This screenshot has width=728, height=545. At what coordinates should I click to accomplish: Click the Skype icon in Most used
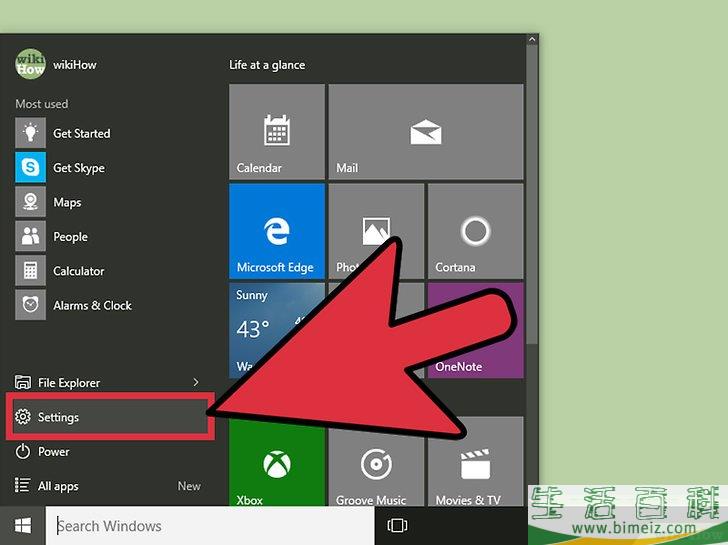(x=31, y=167)
